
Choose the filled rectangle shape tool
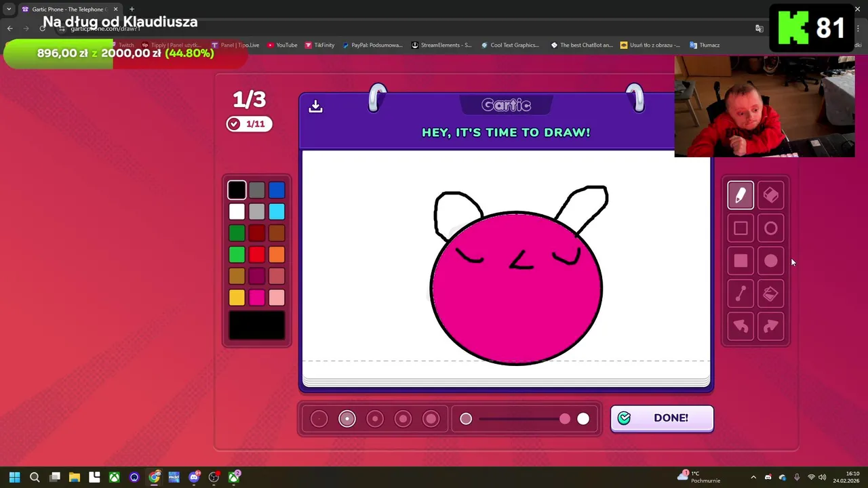click(x=741, y=261)
